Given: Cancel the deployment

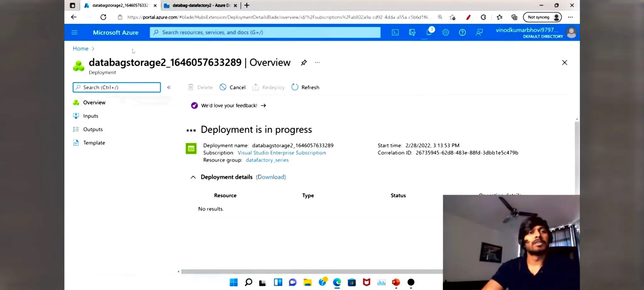Looking at the screenshot, I should [232, 87].
